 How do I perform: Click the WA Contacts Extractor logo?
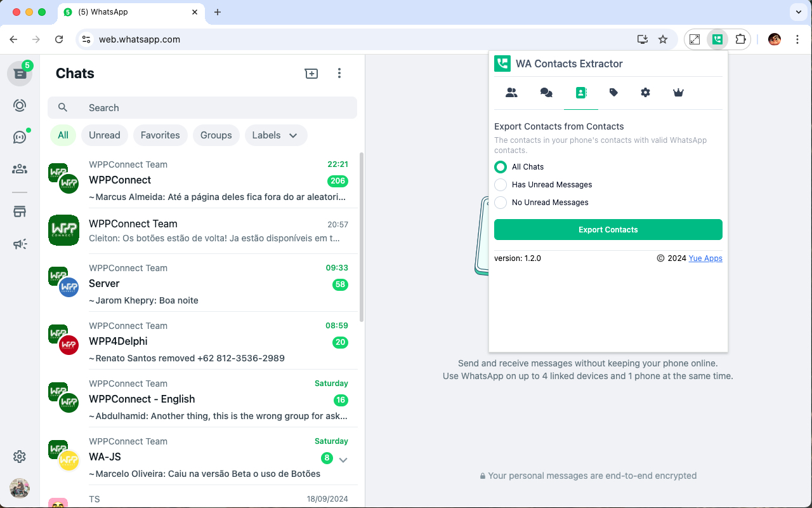tap(502, 63)
